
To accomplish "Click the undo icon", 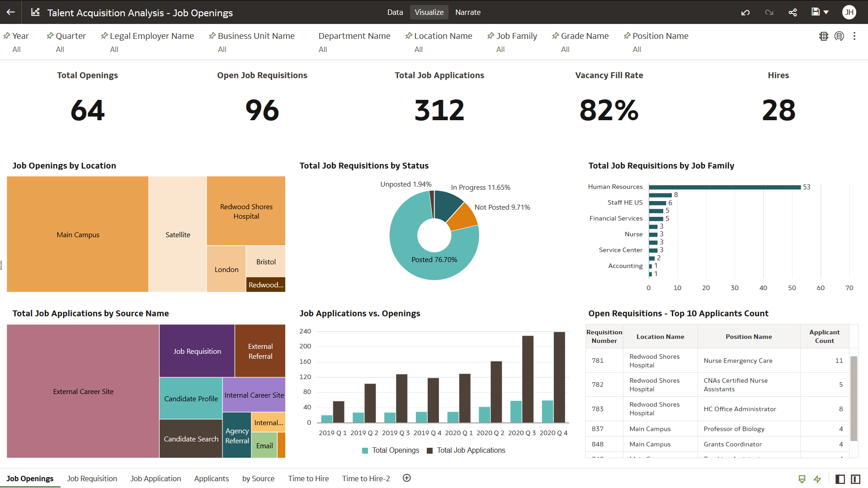I will tap(745, 12).
